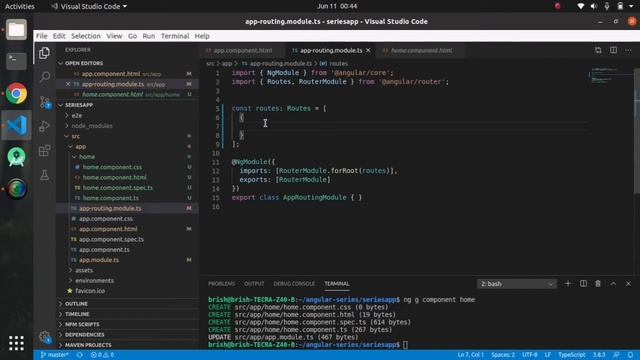Open the Run and Debug view
Image resolution: width=640 pixels, height=360 pixels.
[44, 126]
